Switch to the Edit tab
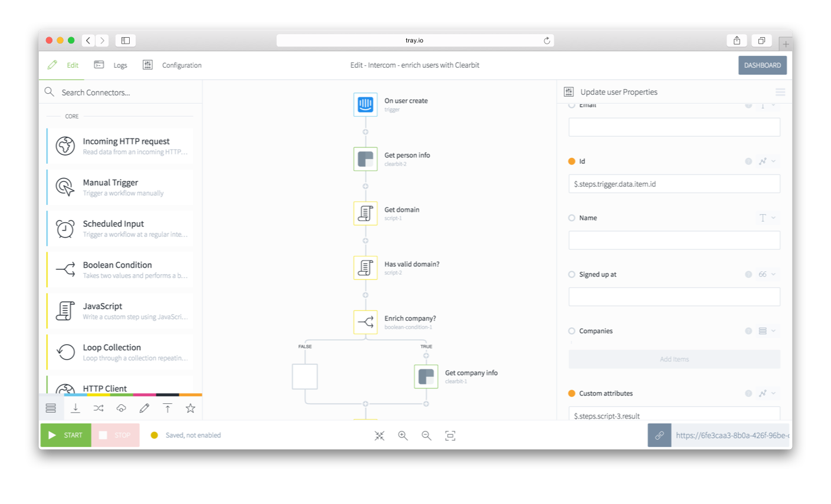The width and height of the screenshot is (831, 504). click(x=64, y=65)
